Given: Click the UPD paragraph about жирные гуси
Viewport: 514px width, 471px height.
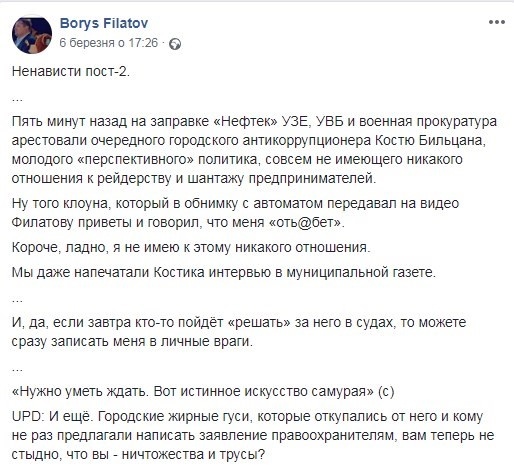Looking at the screenshot, I should tap(253, 435).
